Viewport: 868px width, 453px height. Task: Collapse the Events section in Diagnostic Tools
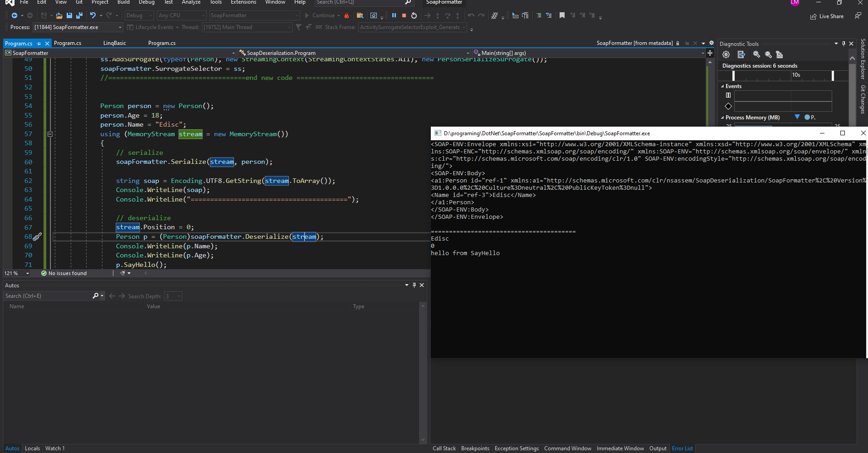click(722, 86)
